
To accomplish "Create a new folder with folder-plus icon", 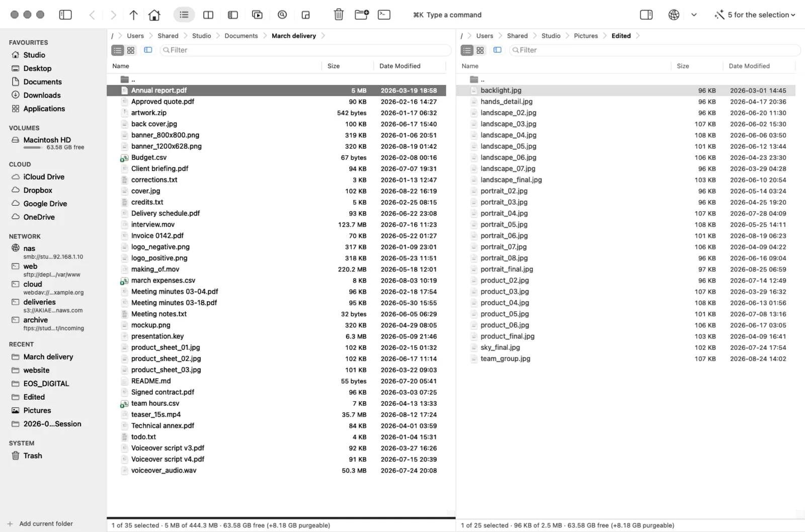I will pyautogui.click(x=362, y=15).
